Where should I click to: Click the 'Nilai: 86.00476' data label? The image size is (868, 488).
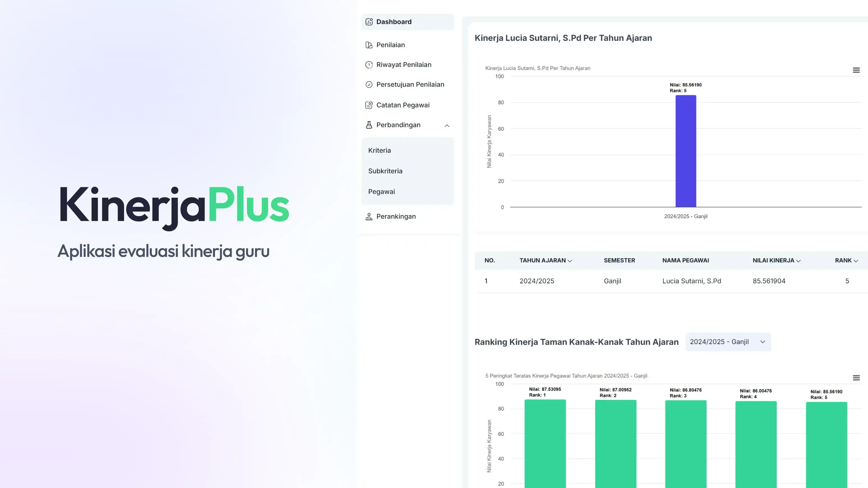(x=755, y=391)
